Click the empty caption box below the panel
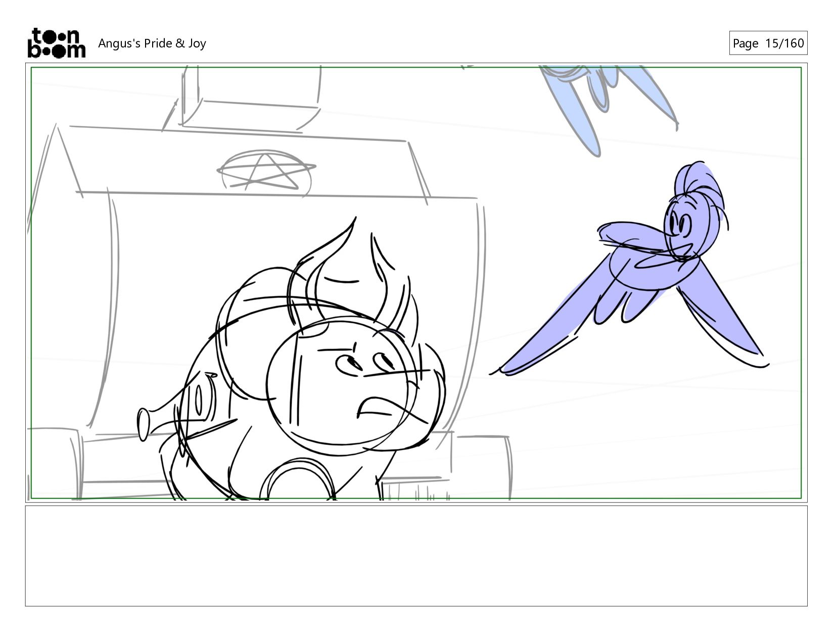 point(416,556)
